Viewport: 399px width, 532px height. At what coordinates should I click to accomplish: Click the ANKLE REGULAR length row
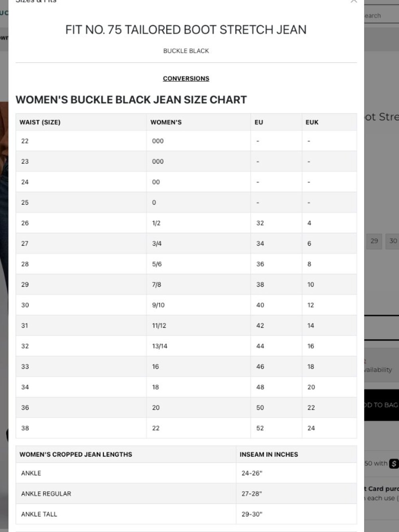click(x=186, y=494)
